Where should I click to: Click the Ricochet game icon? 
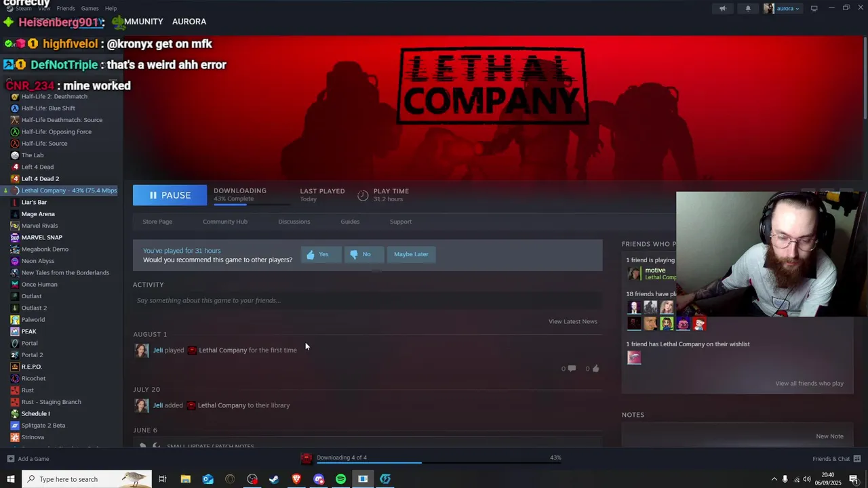[15, 378]
